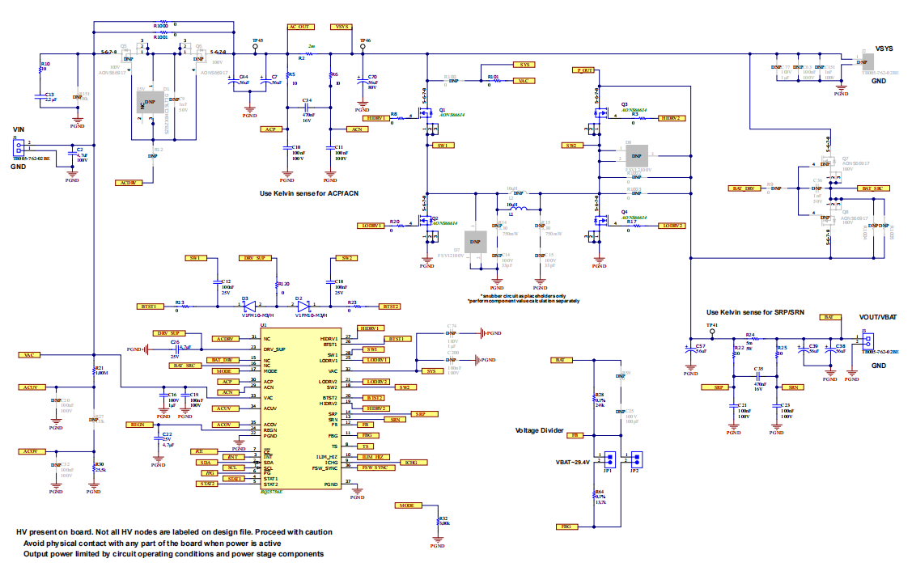The image size is (912, 588).
Task: Select the L1 inductor symbol
Action: pos(518,209)
